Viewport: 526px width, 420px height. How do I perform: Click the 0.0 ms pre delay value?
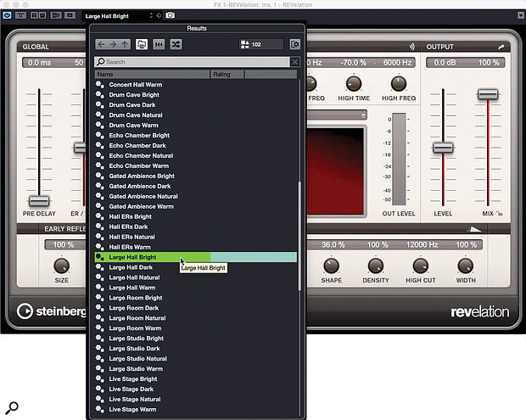(x=39, y=63)
